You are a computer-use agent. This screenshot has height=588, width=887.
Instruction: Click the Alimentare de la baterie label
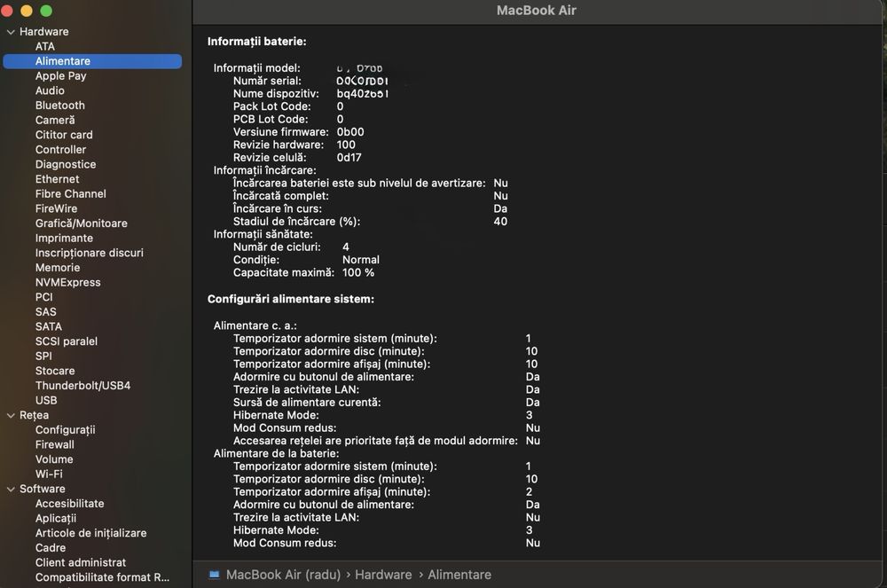[x=276, y=453]
